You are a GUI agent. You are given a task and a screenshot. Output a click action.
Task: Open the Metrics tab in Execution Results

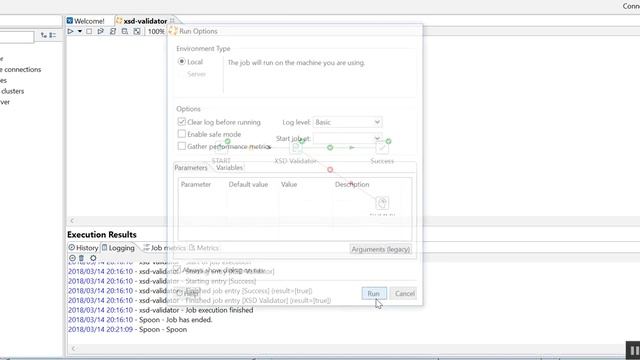[204, 248]
